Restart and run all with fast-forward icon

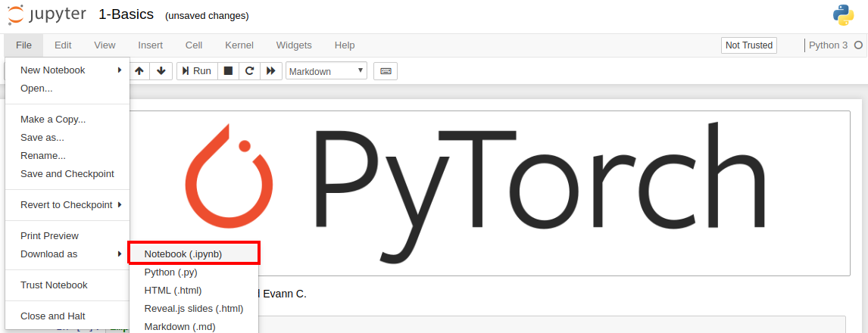pyautogui.click(x=270, y=71)
